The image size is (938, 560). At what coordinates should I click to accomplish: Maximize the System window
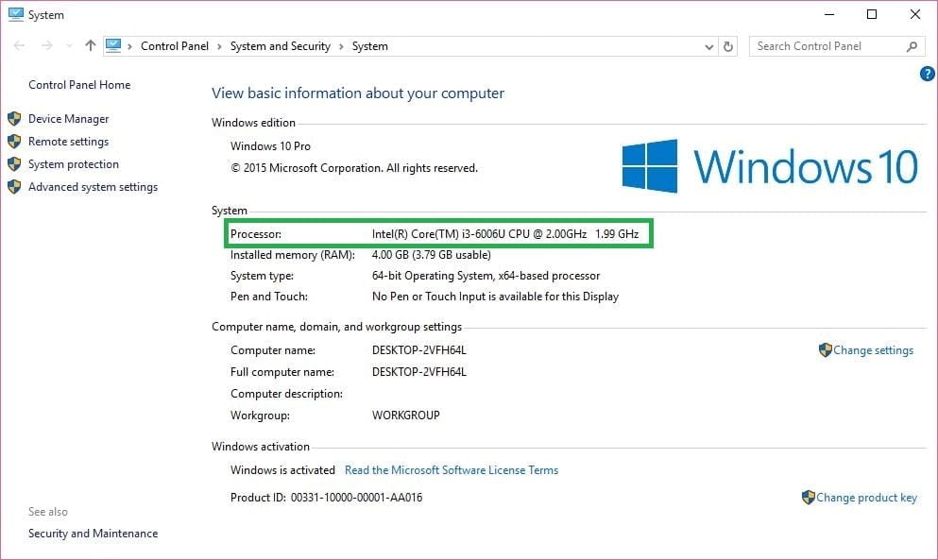pyautogui.click(x=872, y=14)
